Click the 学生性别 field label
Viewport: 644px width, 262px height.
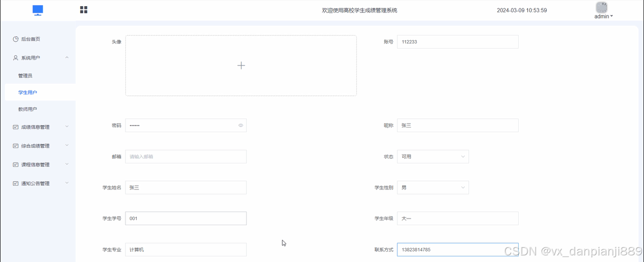(384, 188)
